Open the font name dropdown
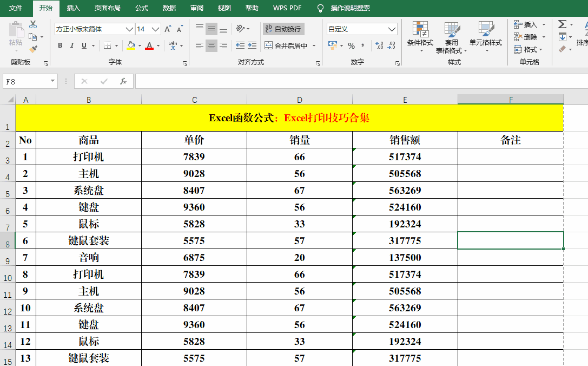 (x=129, y=29)
